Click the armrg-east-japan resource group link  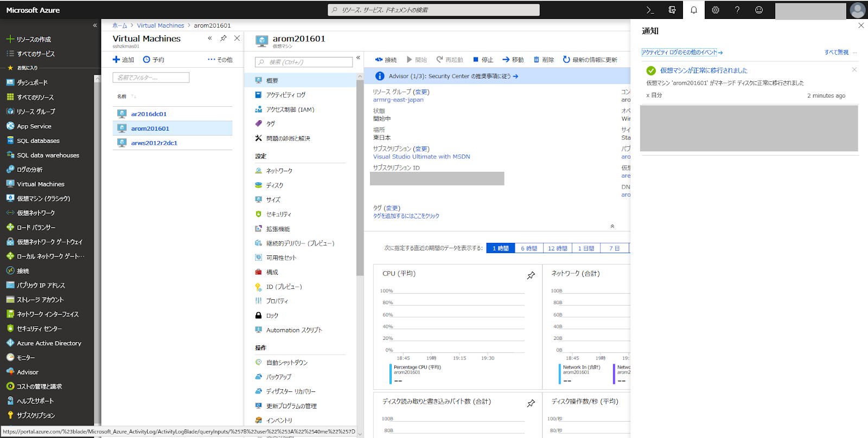[x=398, y=100]
